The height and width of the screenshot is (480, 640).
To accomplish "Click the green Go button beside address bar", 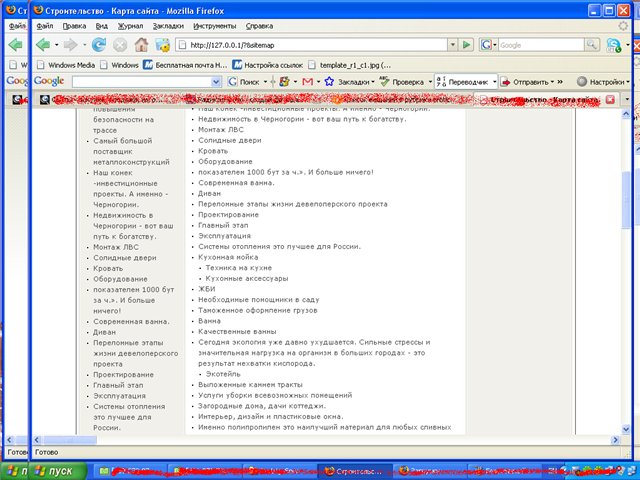I will point(466,45).
